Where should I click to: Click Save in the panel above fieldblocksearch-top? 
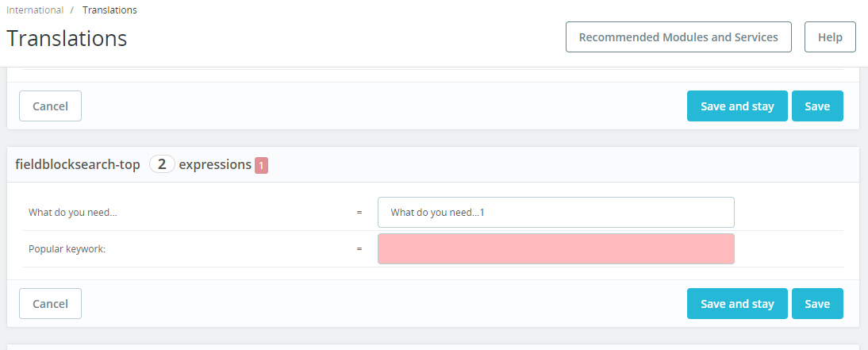817,106
